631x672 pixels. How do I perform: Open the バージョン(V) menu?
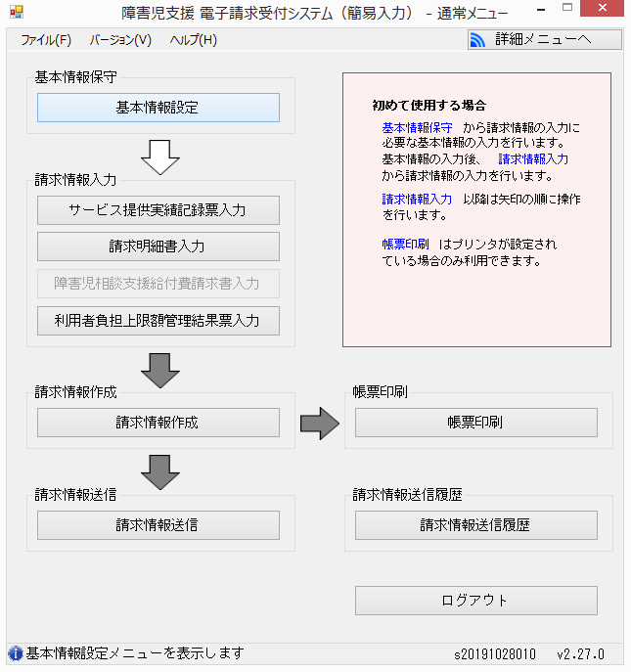coord(120,40)
